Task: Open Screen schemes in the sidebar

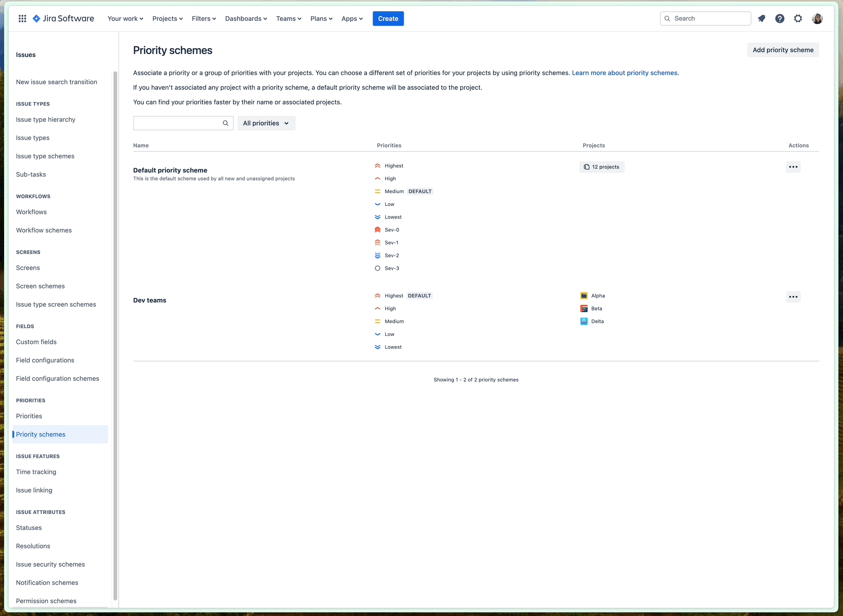Action: pyautogui.click(x=40, y=286)
